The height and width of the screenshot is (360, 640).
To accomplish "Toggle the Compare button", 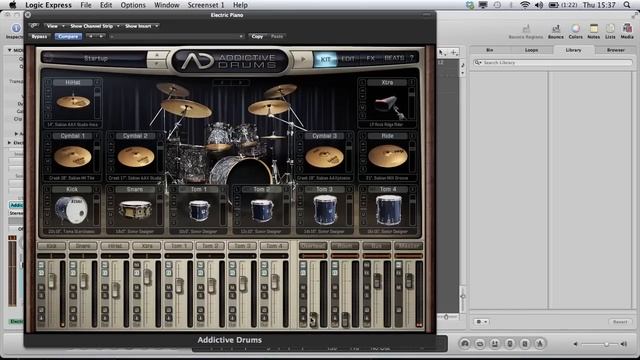I will 68,36.
